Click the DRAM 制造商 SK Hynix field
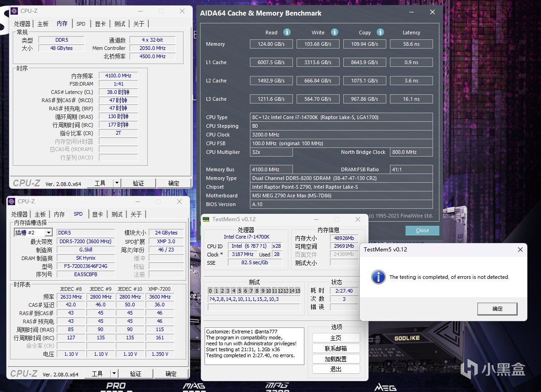The width and height of the screenshot is (541, 392). (x=86, y=258)
